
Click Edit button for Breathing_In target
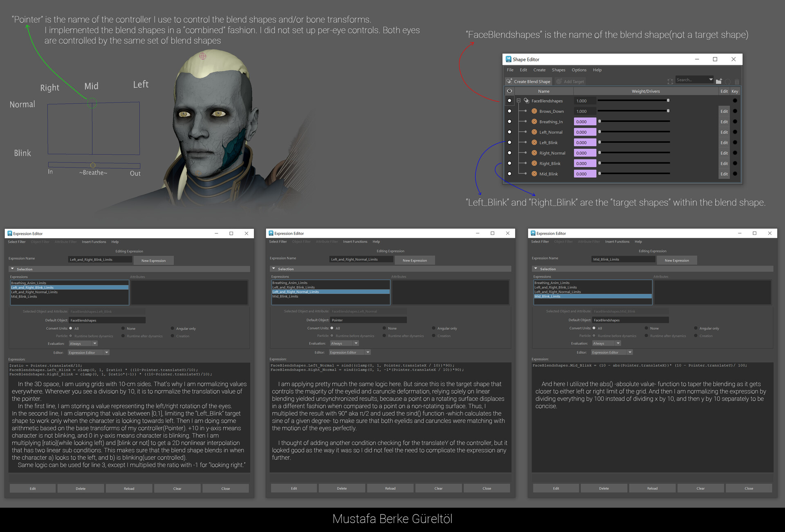click(x=724, y=122)
